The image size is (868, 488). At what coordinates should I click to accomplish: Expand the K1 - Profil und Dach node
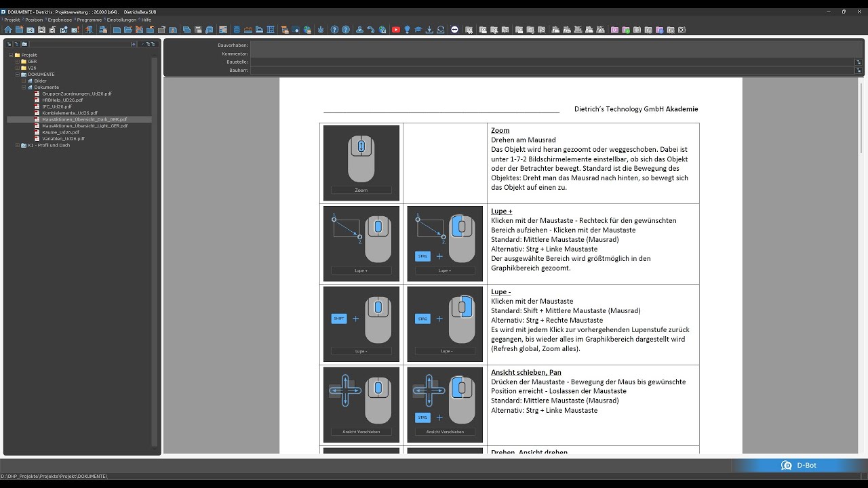17,145
